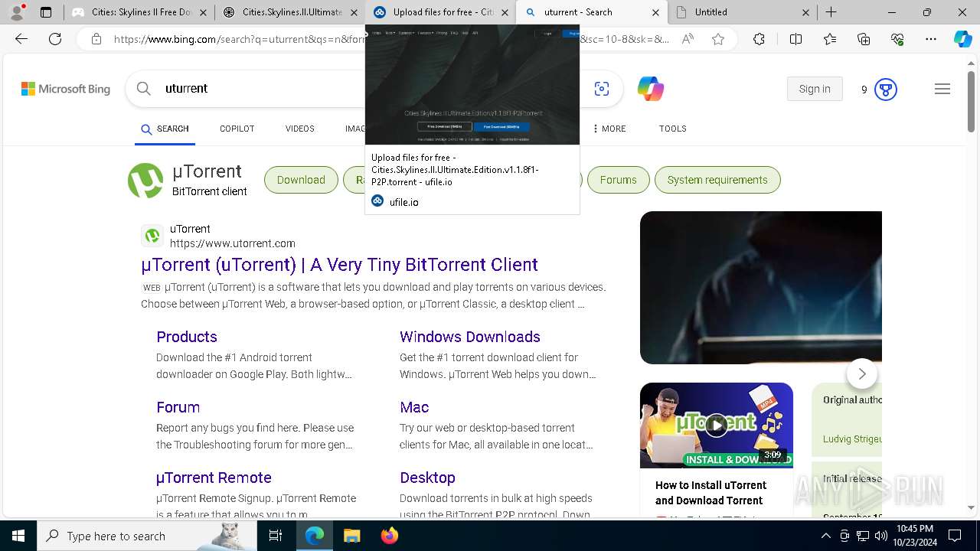Screen dimensions: 980x551
Task: Open Browser essentials heart icon
Action: (897, 39)
